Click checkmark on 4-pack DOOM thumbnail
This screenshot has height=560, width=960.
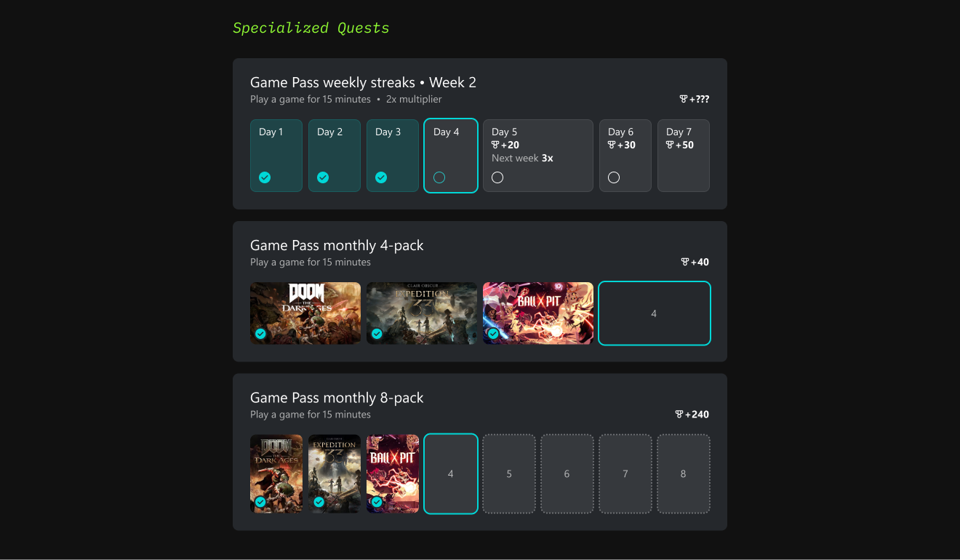click(x=260, y=334)
